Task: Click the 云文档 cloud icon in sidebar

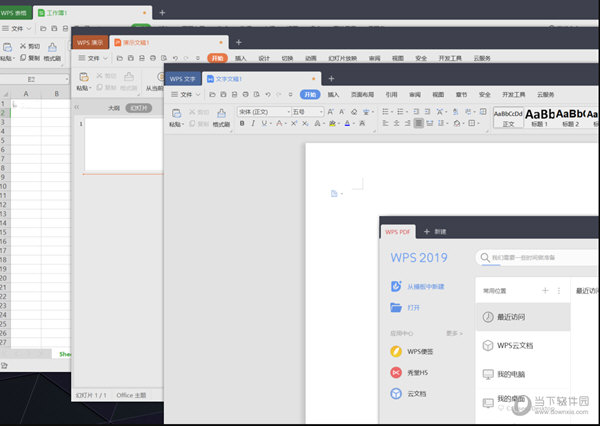Action: click(x=396, y=394)
